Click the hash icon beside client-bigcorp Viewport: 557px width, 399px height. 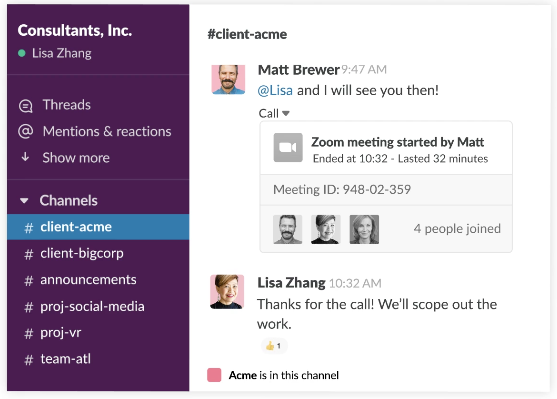29,254
